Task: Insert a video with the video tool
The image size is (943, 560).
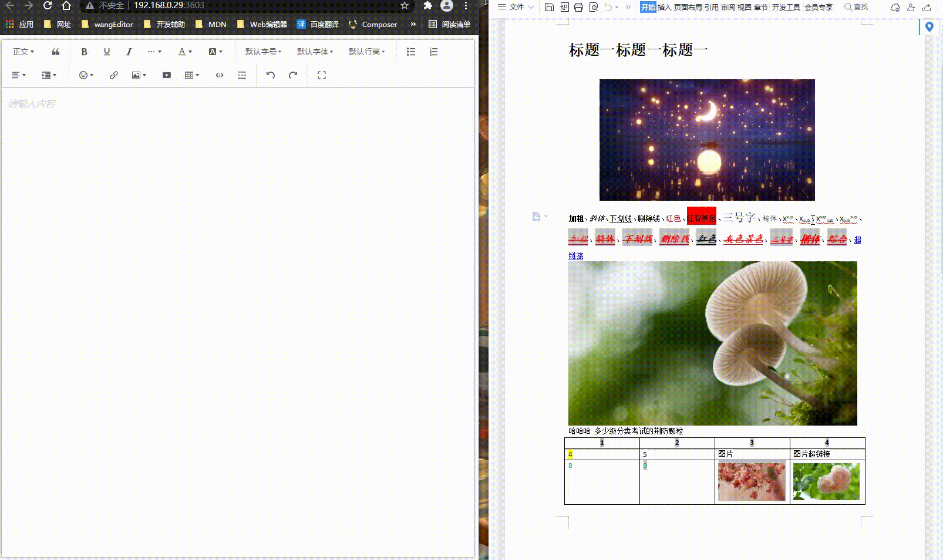Action: [x=167, y=75]
